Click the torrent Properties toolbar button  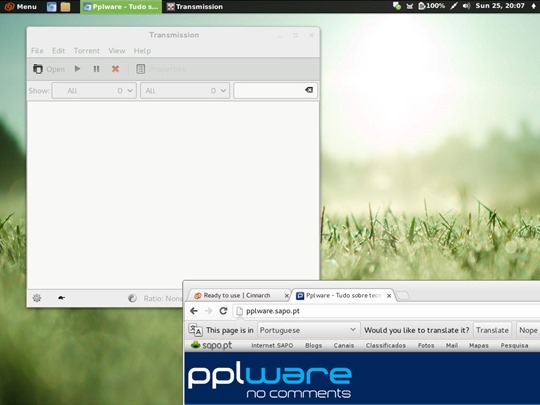[160, 69]
